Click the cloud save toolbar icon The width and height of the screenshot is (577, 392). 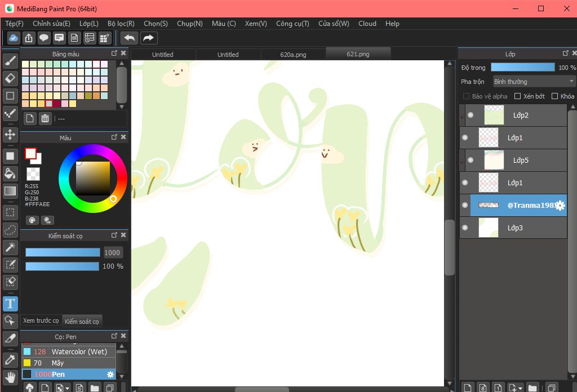point(14,38)
